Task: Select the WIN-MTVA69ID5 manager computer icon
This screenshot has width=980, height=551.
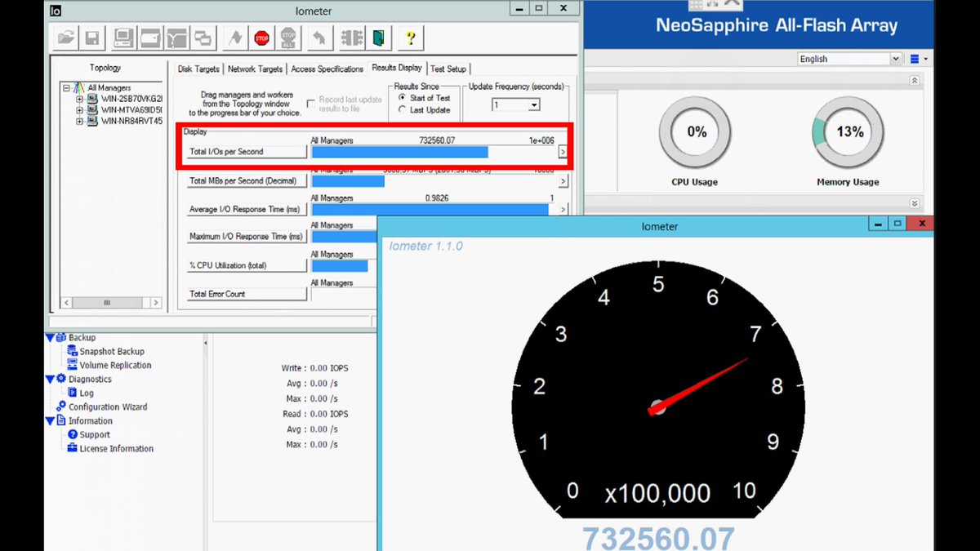Action: point(93,109)
